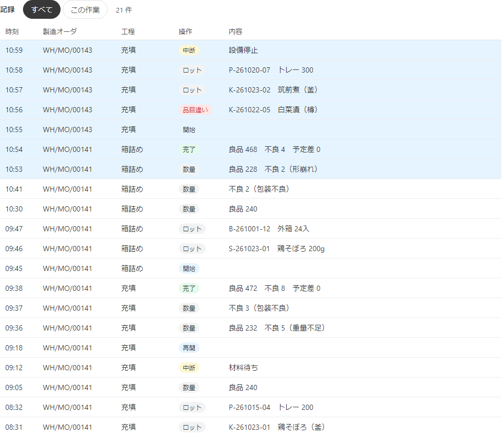Click the ロット badge in the 10:57 row
The height and width of the screenshot is (436, 504).
pos(192,90)
